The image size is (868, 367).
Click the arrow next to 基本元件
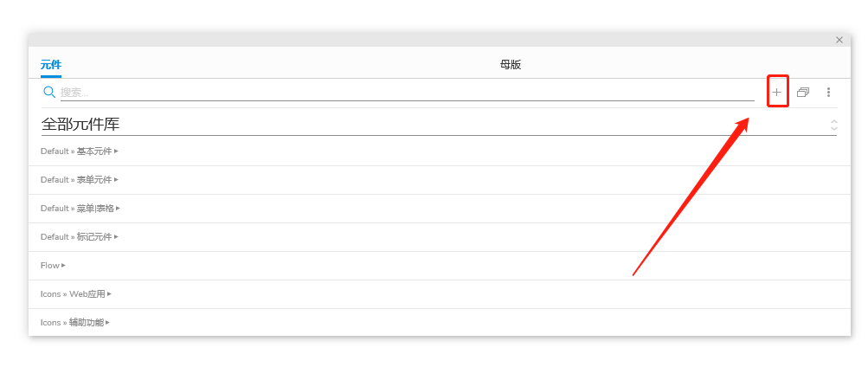tap(116, 151)
